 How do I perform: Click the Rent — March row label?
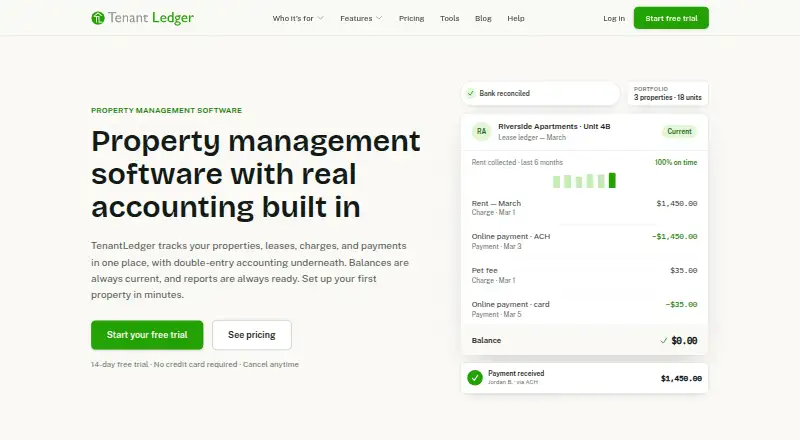point(496,203)
